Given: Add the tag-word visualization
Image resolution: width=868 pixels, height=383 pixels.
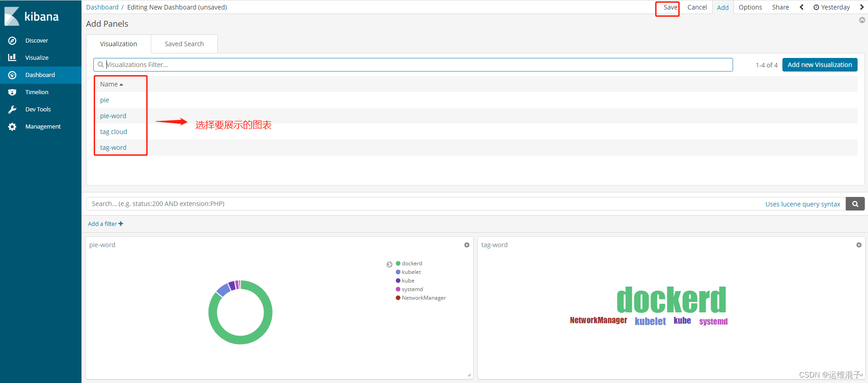Looking at the screenshot, I should click(x=113, y=148).
